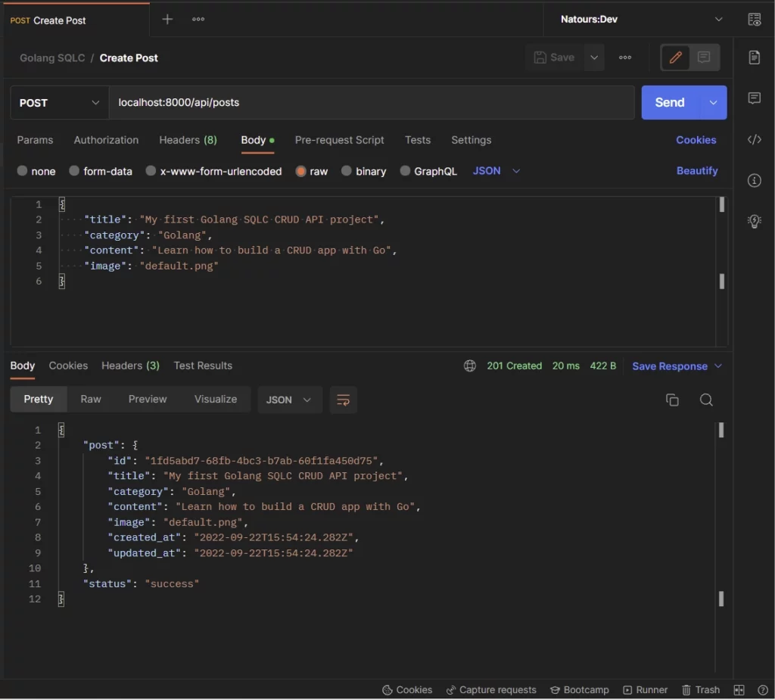Screen dimensions: 775x700
Task: Copy response body with copy icon
Action: pyautogui.click(x=672, y=400)
